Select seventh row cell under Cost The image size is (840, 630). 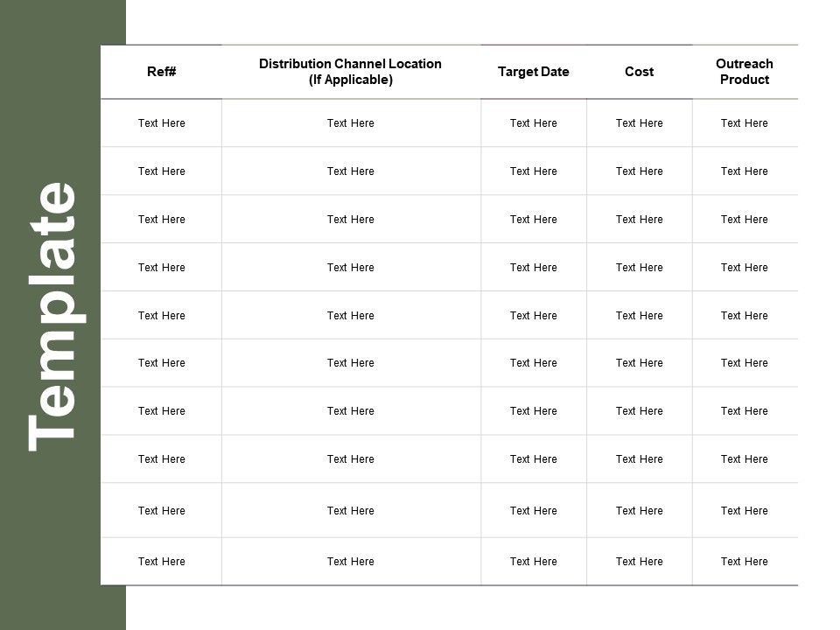[x=639, y=411]
